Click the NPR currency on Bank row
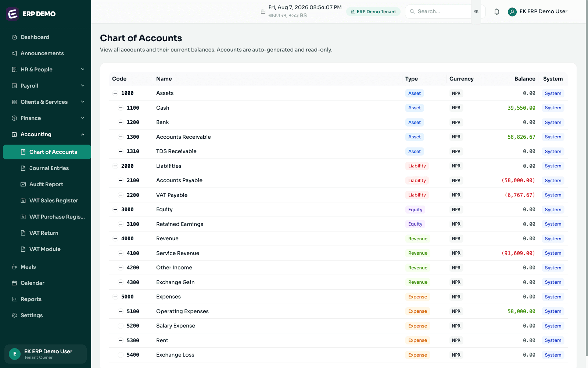Image resolution: width=588 pixels, height=368 pixels. click(456, 123)
